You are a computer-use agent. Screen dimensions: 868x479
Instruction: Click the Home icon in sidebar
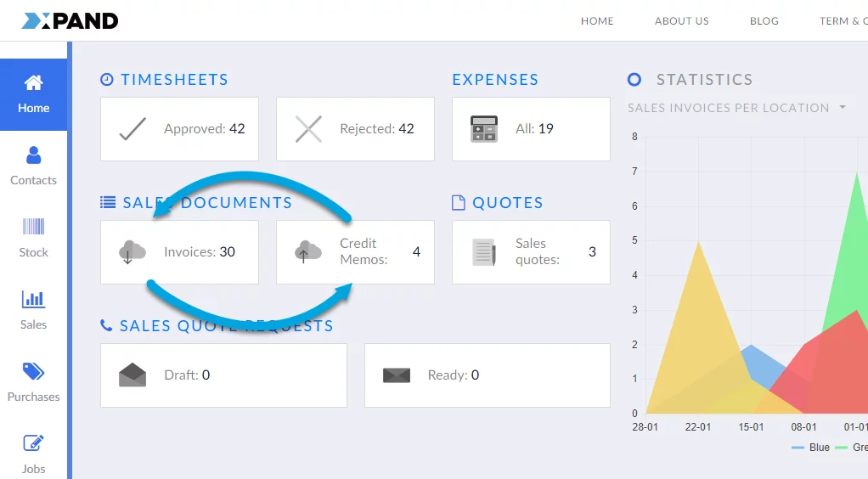33,83
